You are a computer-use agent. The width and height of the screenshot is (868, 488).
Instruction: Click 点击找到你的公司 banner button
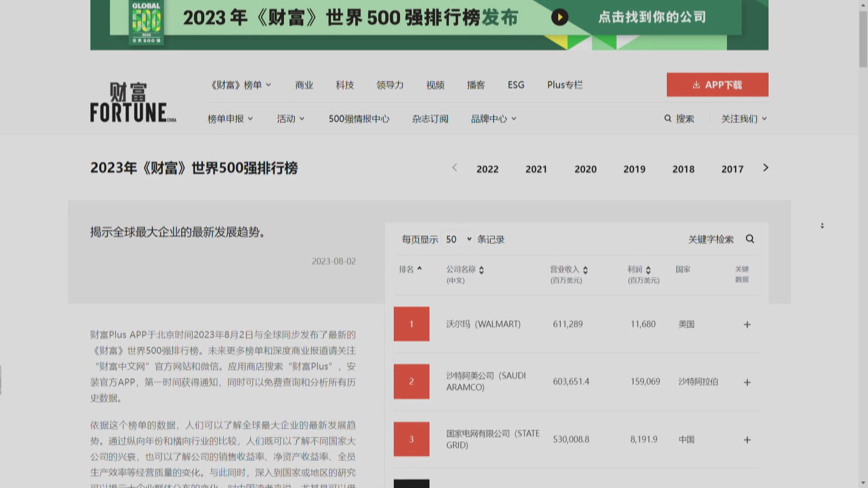[652, 17]
